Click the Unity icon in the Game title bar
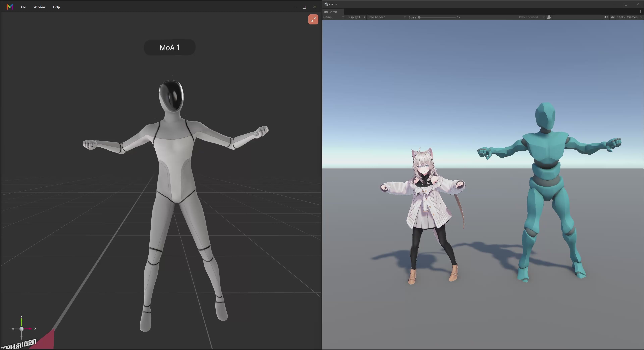 tap(326, 4)
